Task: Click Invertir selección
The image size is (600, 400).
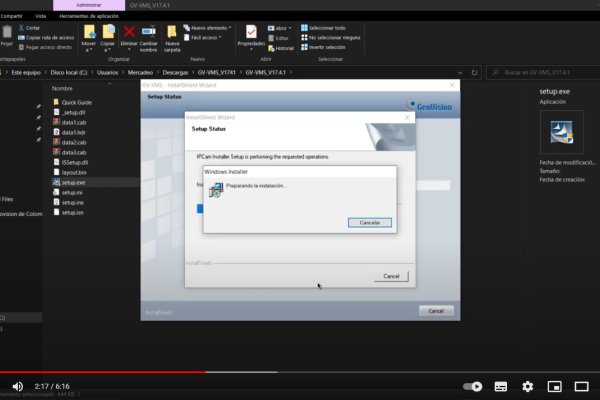Action: point(323,47)
